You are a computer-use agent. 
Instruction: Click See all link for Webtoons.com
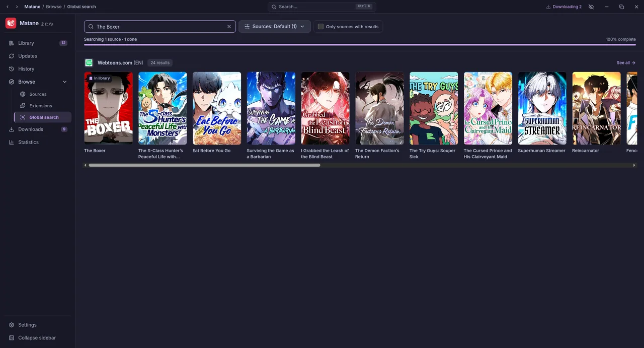[626, 63]
